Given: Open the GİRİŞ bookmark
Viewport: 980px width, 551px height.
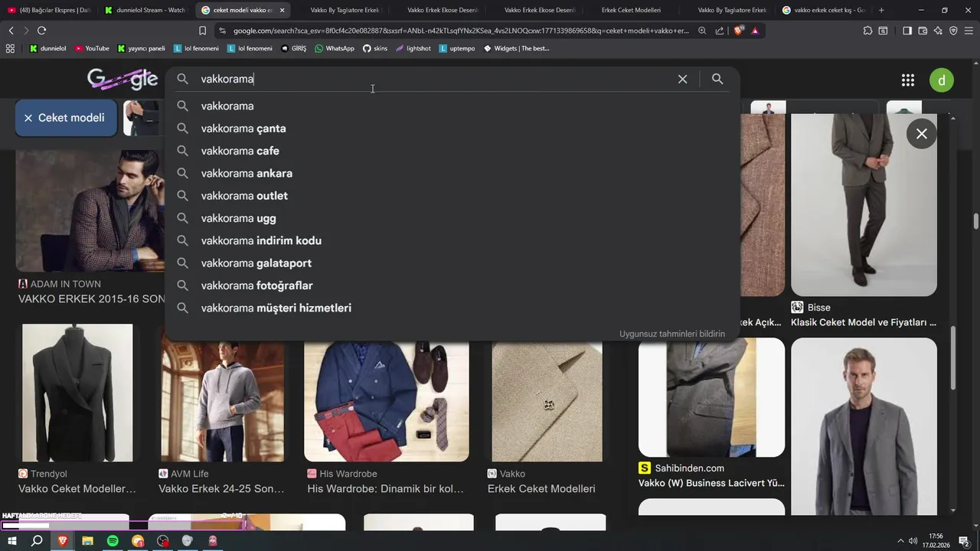Looking at the screenshot, I should click(293, 48).
